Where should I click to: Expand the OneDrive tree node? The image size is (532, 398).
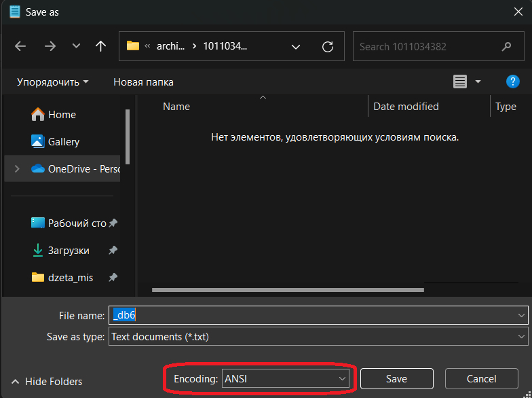pyautogui.click(x=17, y=169)
